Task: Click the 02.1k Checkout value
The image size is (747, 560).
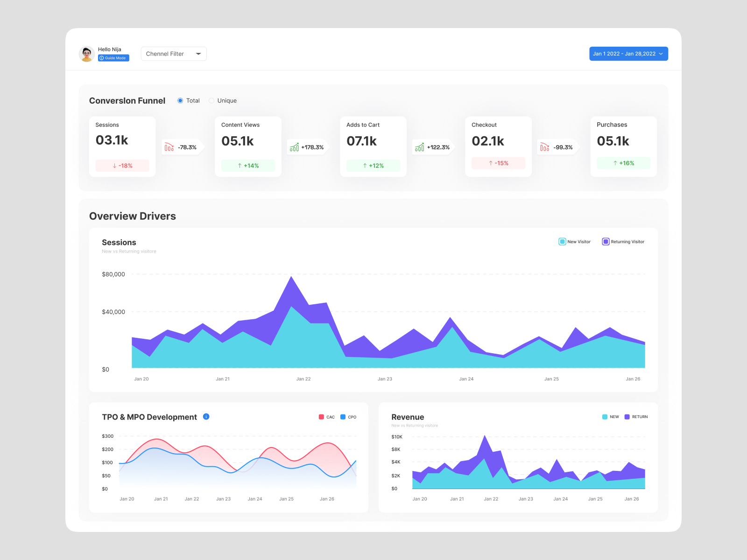Action: click(x=488, y=141)
